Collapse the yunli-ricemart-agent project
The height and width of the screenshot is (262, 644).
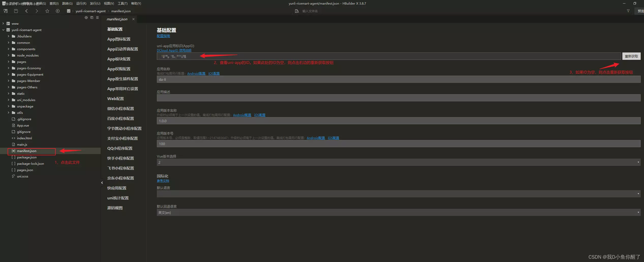point(3,30)
